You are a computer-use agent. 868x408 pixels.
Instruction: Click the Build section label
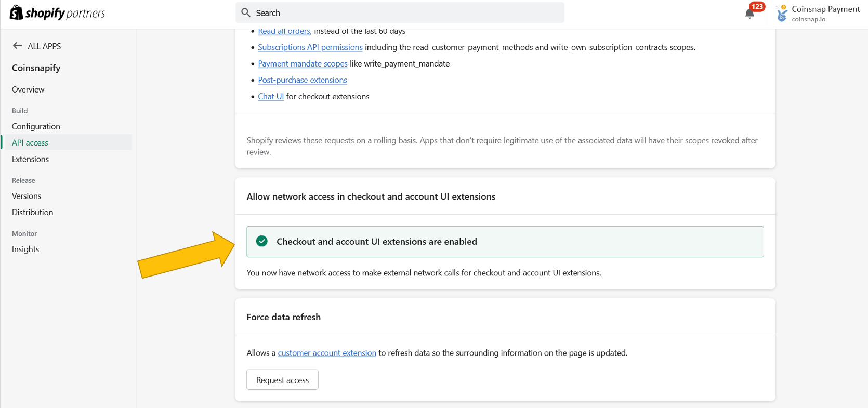coord(20,111)
